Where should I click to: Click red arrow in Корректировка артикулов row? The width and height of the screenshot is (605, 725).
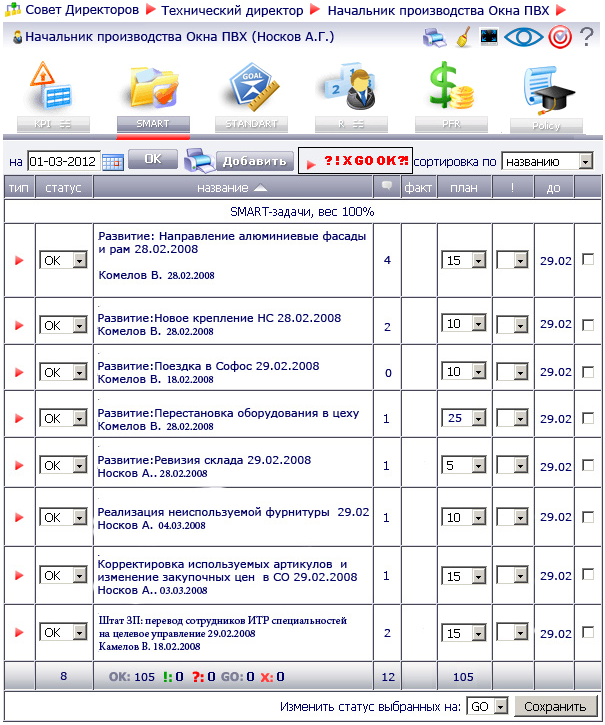pyautogui.click(x=19, y=576)
